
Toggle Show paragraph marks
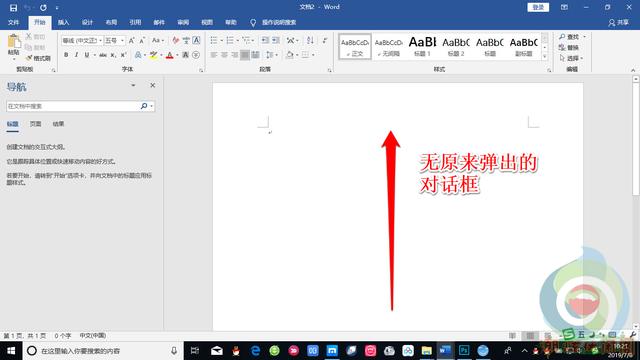[x=325, y=40]
